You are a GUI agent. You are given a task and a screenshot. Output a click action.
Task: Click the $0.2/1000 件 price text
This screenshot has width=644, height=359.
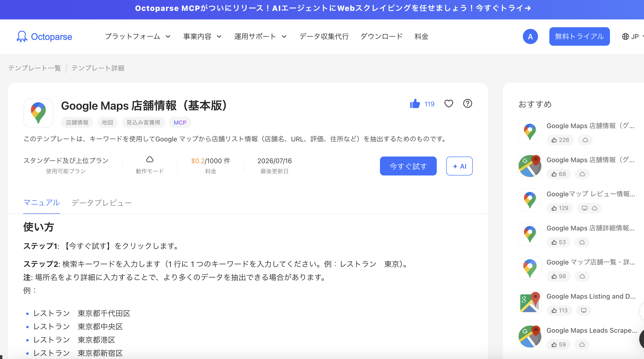tap(211, 161)
